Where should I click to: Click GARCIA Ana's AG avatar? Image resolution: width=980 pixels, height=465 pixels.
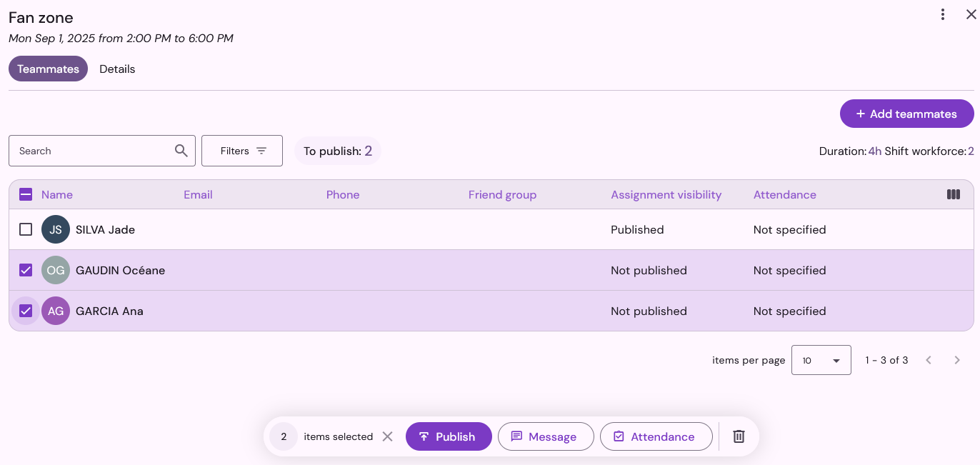tap(56, 311)
